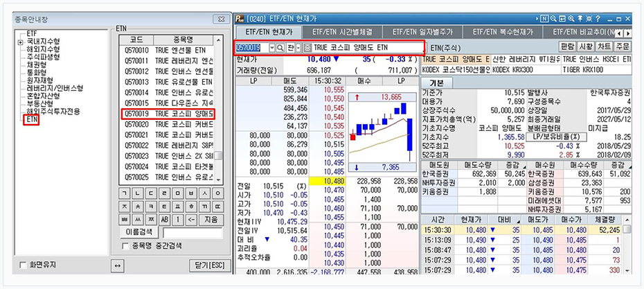The height and width of the screenshot is (289, 644).
Task: Click the 닫기[ESC] close button
Action: coord(208,265)
